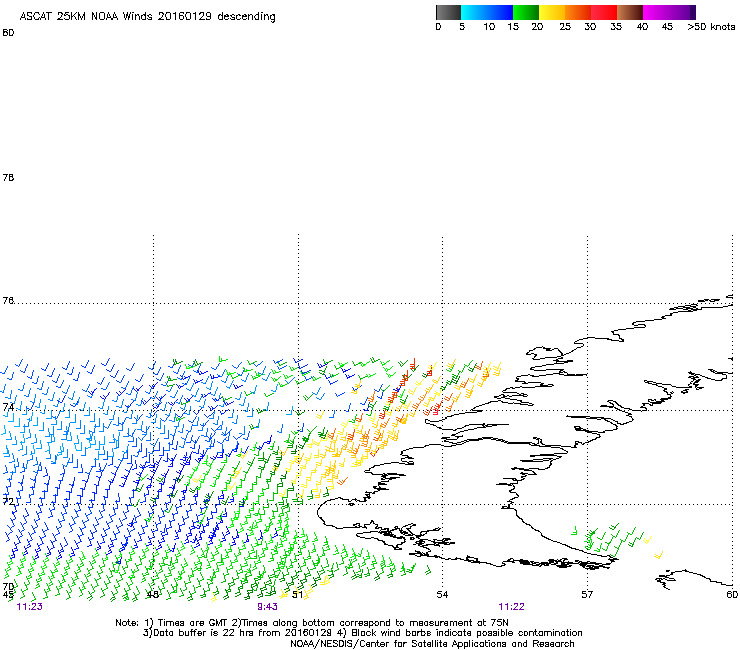The image size is (740, 650).
Task: Click the "20" label under the color bar
Action: [537, 27]
